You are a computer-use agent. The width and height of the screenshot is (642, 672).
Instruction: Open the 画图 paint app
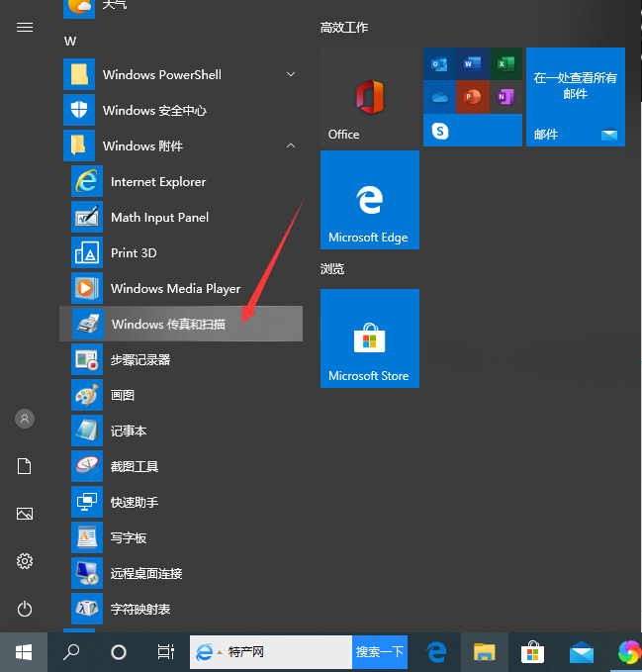[x=181, y=395]
